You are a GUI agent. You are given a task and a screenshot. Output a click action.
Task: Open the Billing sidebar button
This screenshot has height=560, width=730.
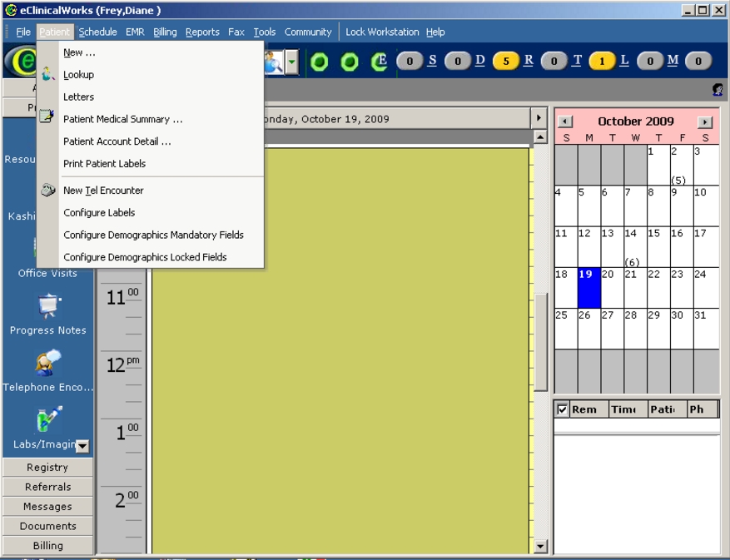(47, 546)
